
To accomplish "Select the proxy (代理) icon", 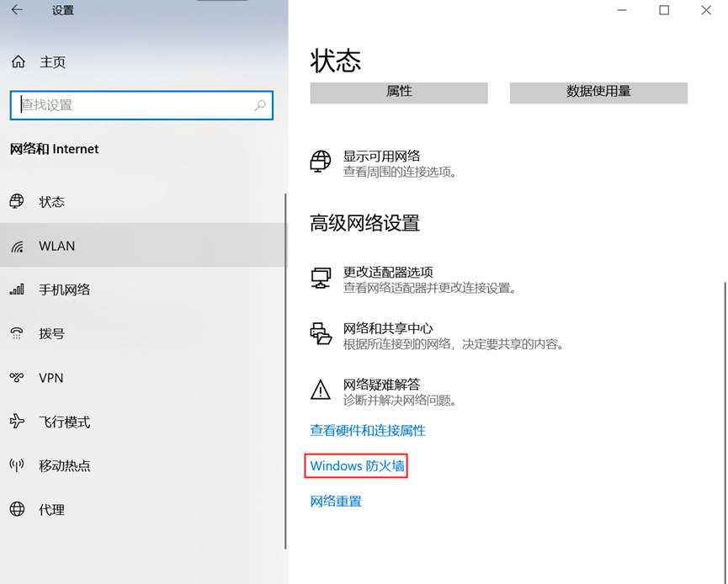I will click(19, 509).
